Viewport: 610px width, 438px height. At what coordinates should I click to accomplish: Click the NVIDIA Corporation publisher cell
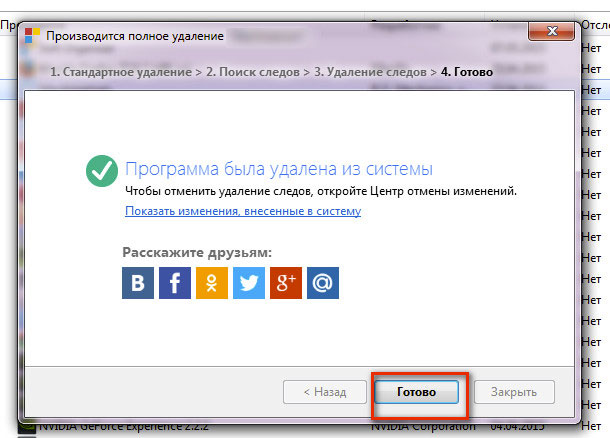click(420, 429)
